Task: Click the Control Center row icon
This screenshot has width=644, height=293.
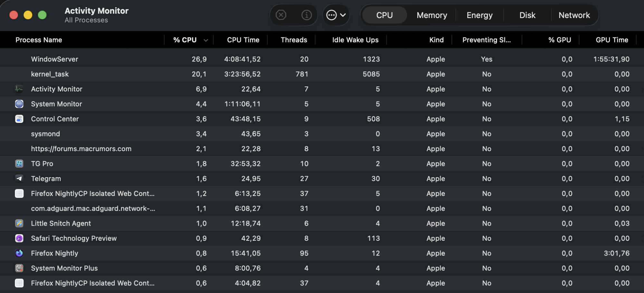Action: click(x=19, y=119)
